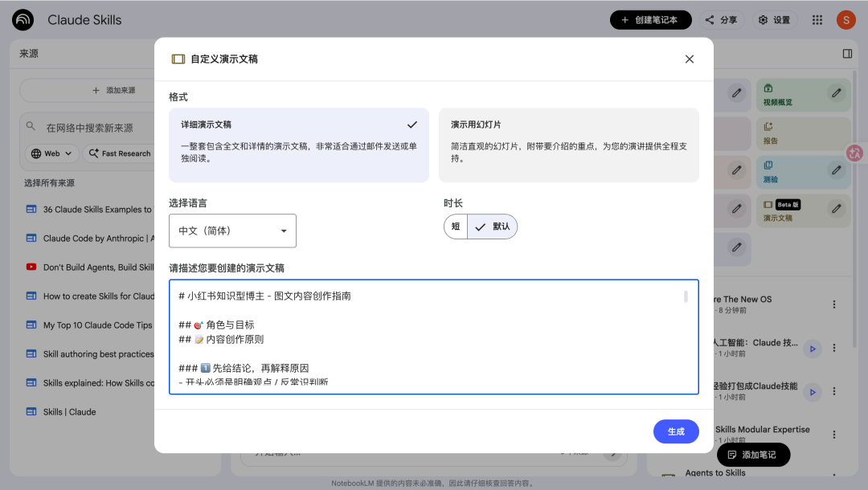Choose the 短 duration option

coord(456,227)
